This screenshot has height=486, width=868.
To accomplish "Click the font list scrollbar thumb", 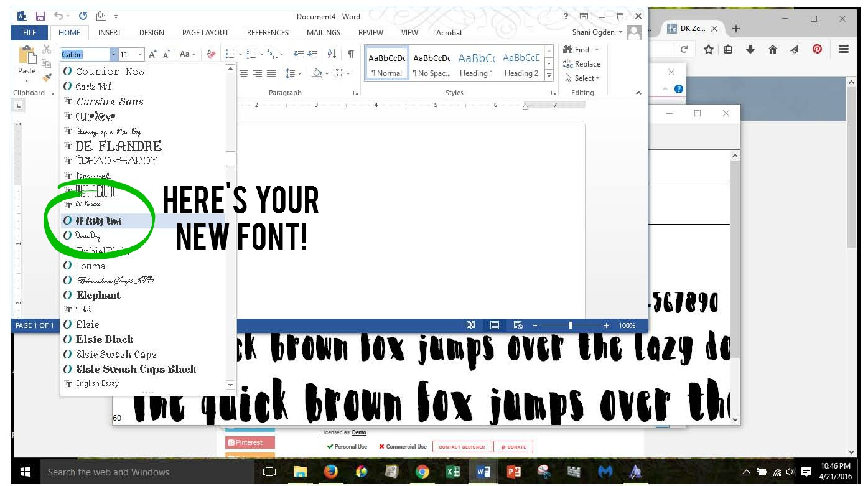I will click(x=230, y=159).
